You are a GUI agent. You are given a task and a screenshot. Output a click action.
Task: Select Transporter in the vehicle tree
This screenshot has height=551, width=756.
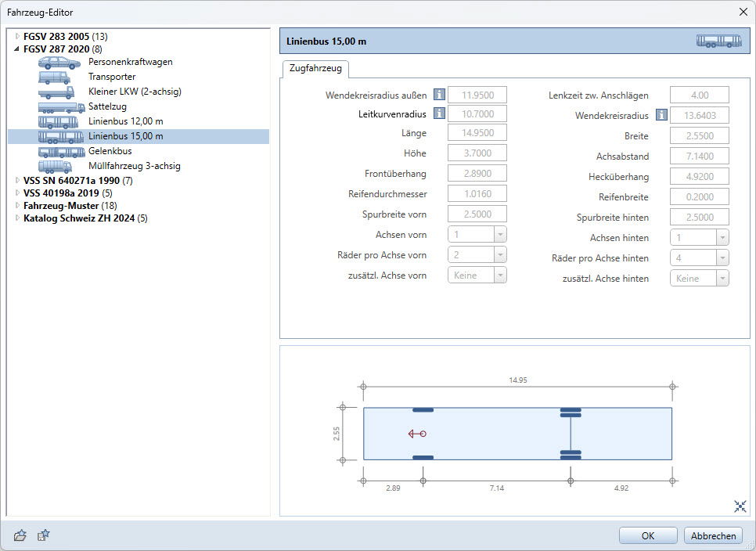pos(112,77)
